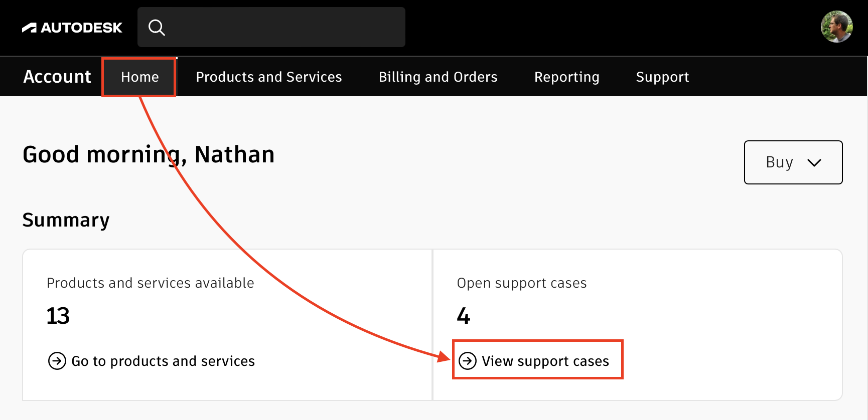Click the search magnifier icon
This screenshot has height=420, width=868.
157,27
